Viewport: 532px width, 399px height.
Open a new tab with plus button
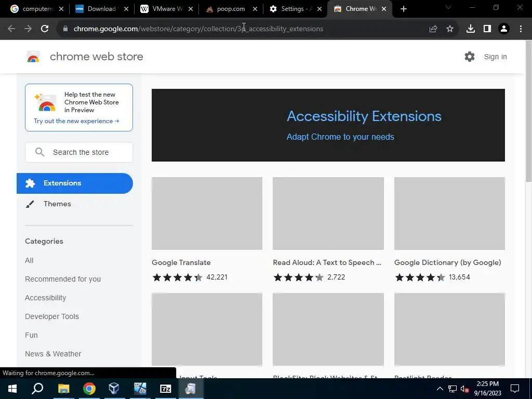(x=403, y=9)
